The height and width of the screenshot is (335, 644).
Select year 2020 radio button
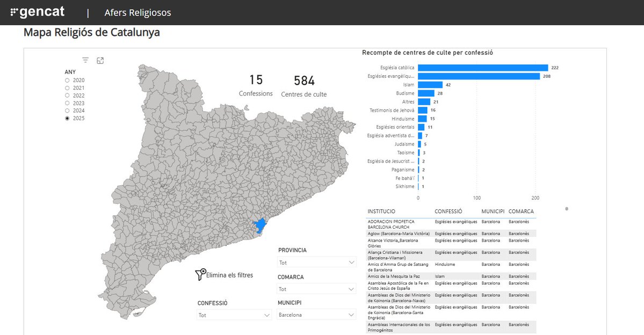click(67, 81)
